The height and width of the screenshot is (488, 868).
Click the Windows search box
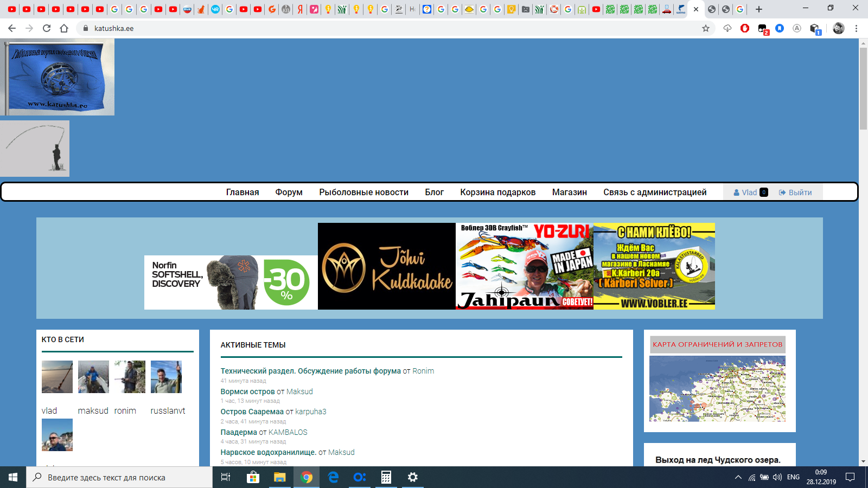tap(119, 477)
